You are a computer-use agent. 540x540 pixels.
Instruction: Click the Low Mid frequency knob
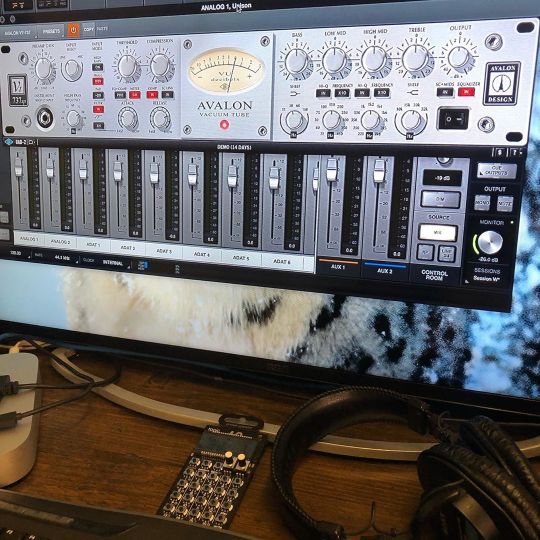tap(331, 120)
